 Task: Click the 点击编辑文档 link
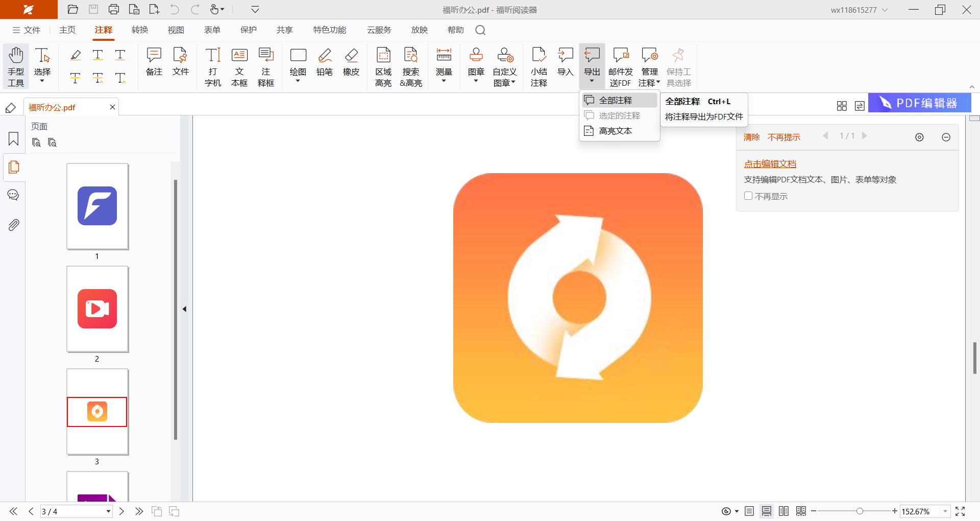click(x=770, y=164)
